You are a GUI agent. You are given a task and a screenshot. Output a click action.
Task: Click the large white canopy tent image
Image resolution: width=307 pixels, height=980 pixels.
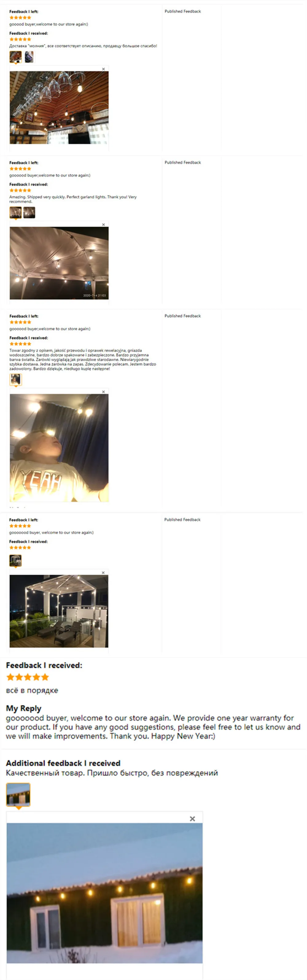(x=59, y=263)
